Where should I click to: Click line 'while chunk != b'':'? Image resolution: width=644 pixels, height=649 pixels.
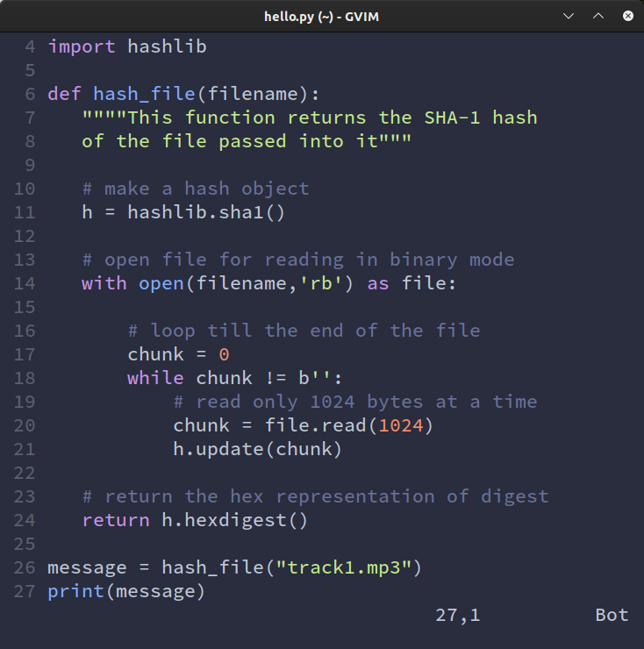coord(235,378)
